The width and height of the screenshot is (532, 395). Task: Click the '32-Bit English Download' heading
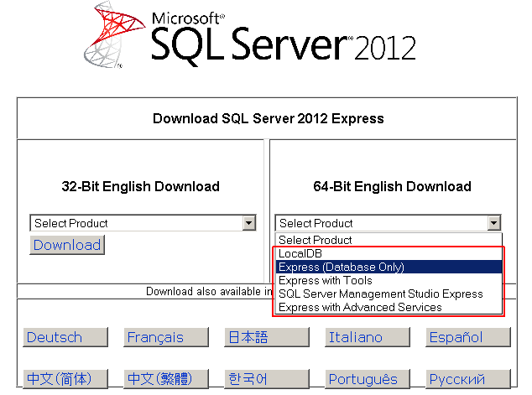pos(140,186)
